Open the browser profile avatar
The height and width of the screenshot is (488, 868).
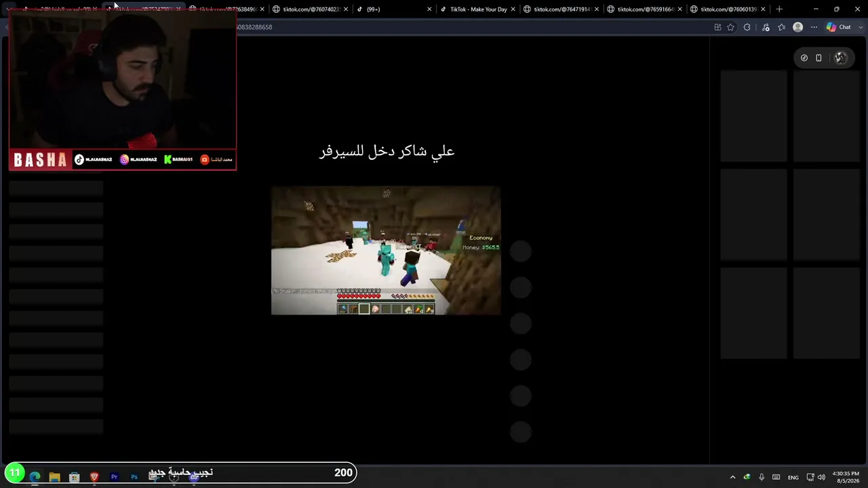pyautogui.click(x=797, y=27)
